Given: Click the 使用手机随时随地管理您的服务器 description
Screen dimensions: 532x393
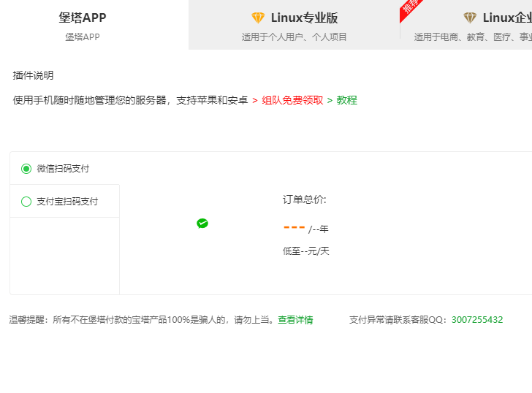Looking at the screenshot, I should point(130,100).
